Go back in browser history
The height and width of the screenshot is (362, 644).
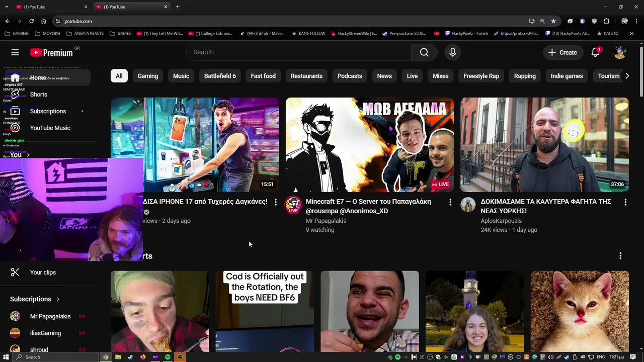[x=7, y=21]
